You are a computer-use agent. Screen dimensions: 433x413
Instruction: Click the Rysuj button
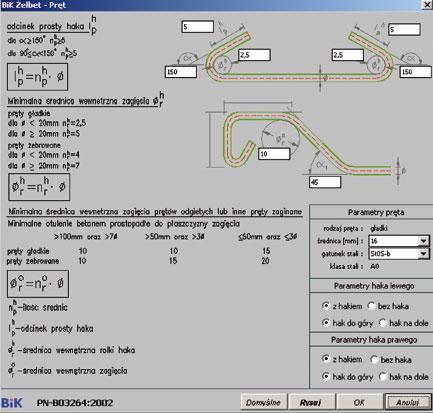[310, 402]
